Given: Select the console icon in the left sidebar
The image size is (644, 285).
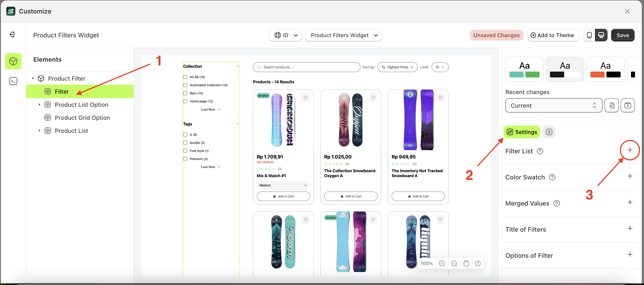Looking at the screenshot, I should (13, 81).
